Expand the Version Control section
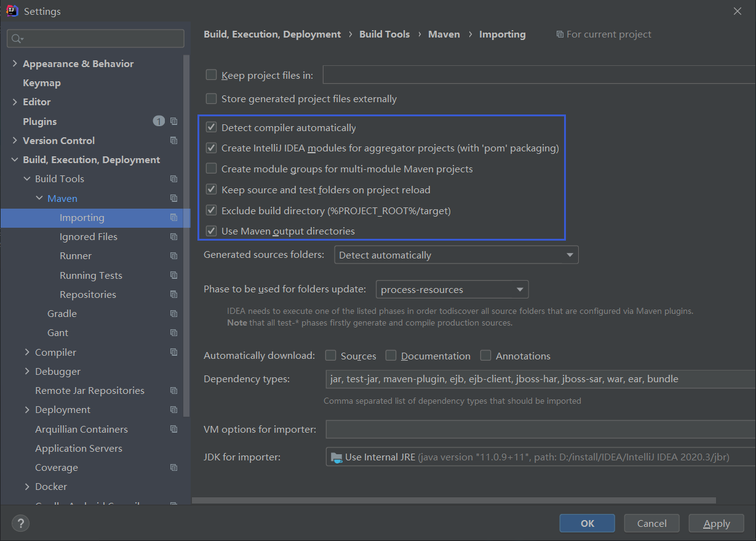The image size is (756, 541). click(15, 141)
